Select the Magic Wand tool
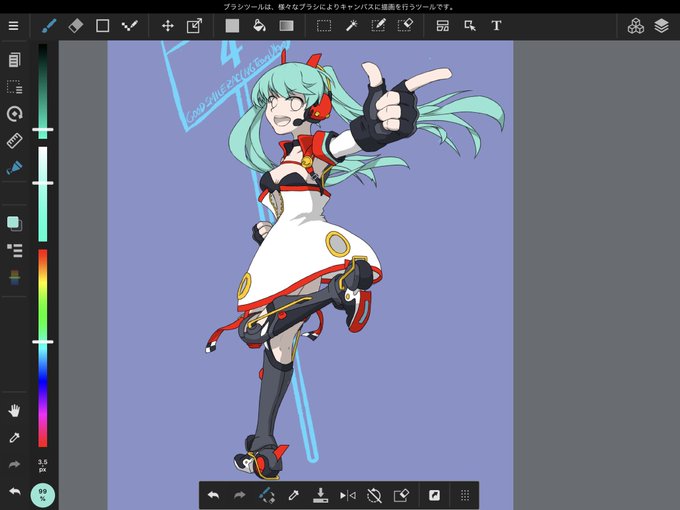 point(351,26)
